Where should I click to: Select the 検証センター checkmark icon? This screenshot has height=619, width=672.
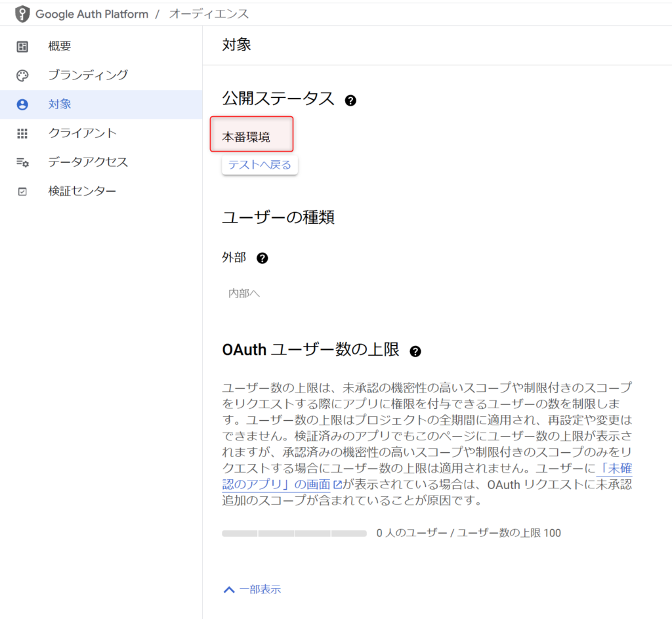tap(22, 190)
